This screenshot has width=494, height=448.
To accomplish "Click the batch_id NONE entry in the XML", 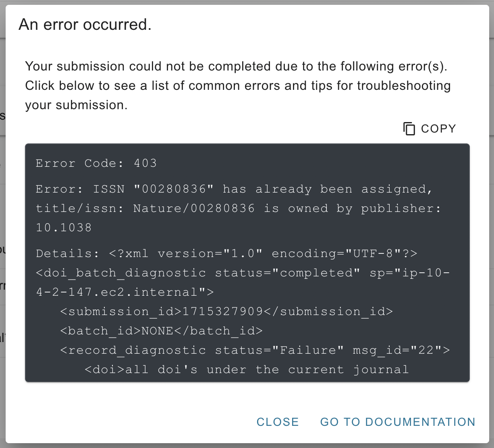I will coord(161,331).
